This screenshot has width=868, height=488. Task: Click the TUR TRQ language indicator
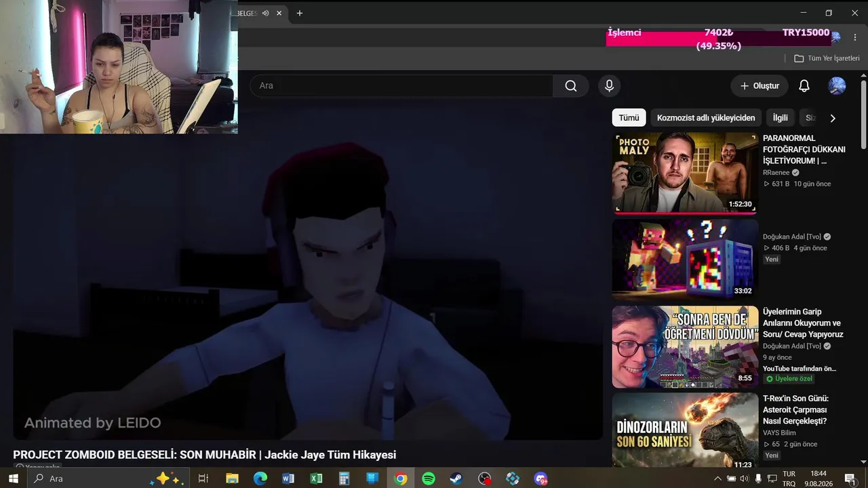(789, 479)
